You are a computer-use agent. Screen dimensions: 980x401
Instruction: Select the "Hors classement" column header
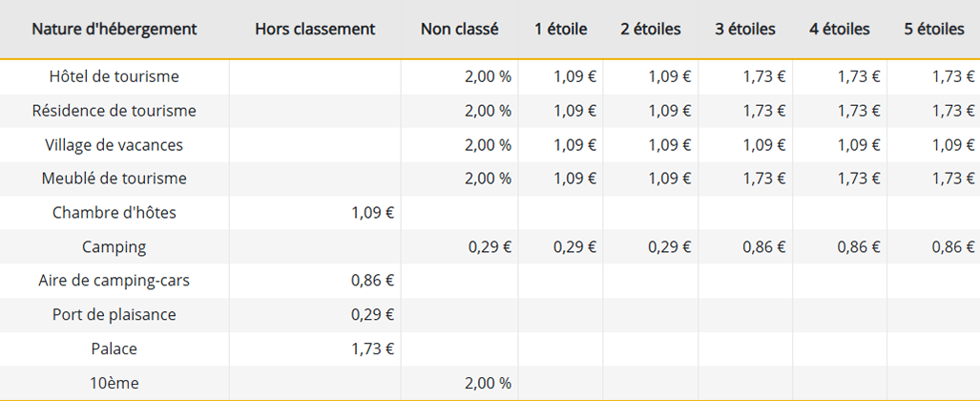(x=315, y=29)
